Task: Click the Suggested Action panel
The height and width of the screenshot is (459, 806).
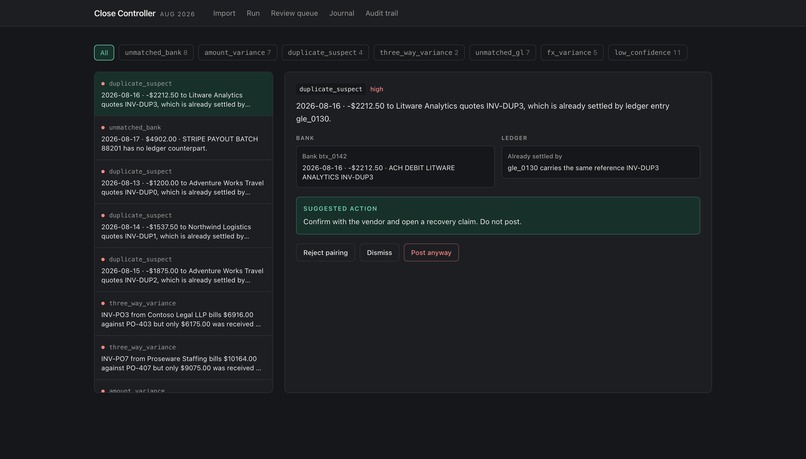Action: tap(498, 215)
